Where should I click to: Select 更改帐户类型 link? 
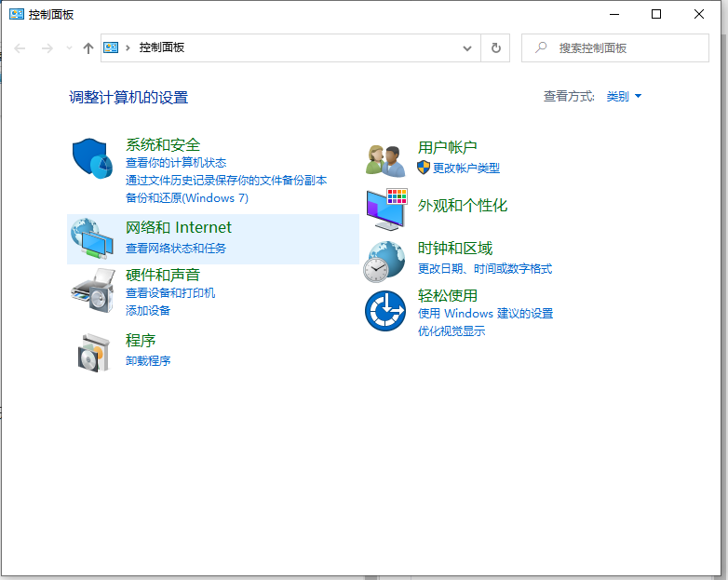(x=465, y=168)
